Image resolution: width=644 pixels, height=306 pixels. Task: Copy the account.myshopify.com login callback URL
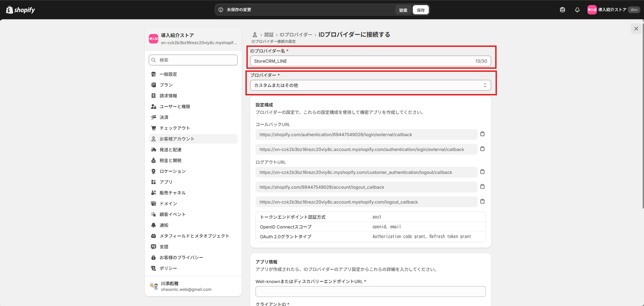coord(482,149)
